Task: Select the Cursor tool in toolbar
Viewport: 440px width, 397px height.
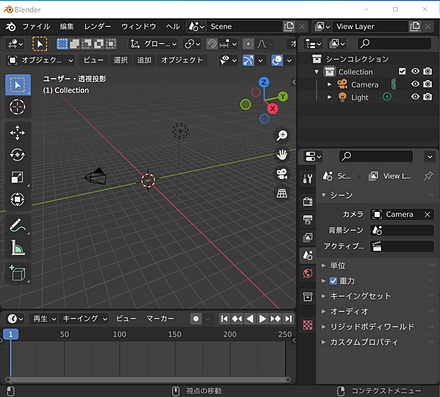Action: tap(17, 107)
